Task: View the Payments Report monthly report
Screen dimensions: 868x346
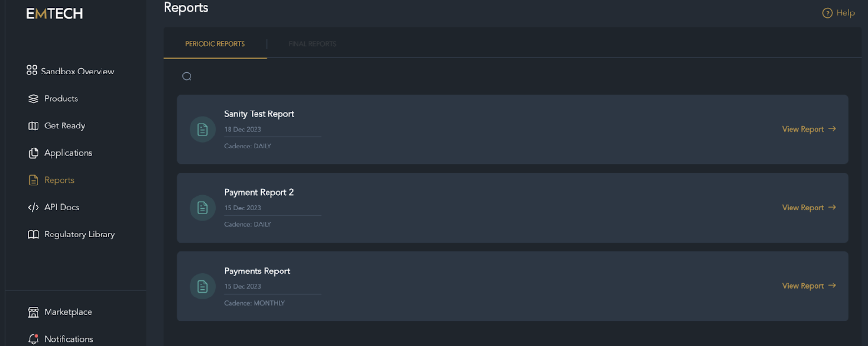Action: 808,286
